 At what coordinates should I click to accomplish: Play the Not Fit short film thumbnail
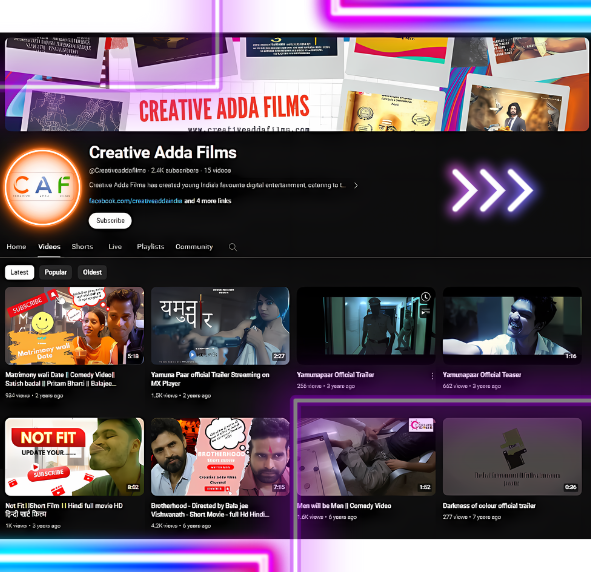75,457
